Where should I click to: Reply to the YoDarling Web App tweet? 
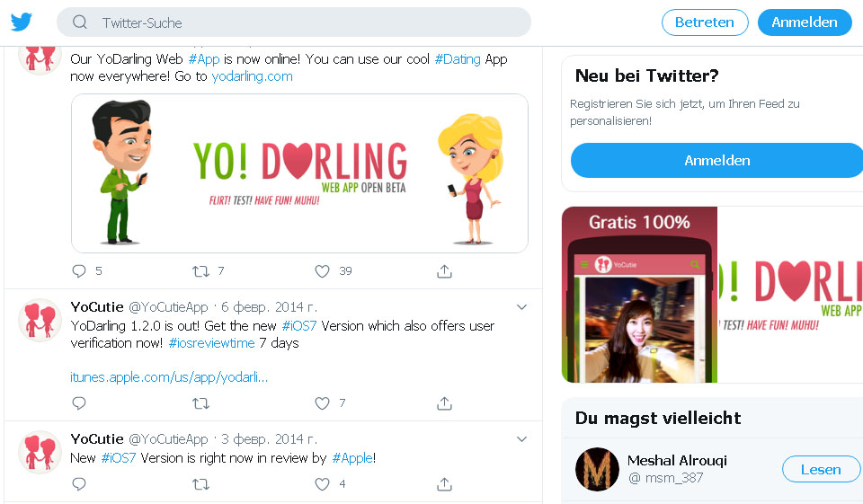[x=79, y=271]
